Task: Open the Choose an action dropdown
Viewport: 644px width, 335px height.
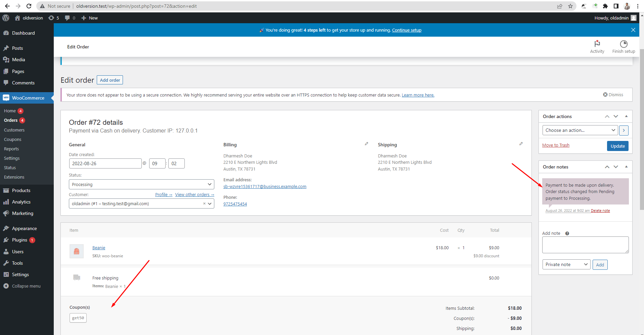Action: click(x=580, y=130)
